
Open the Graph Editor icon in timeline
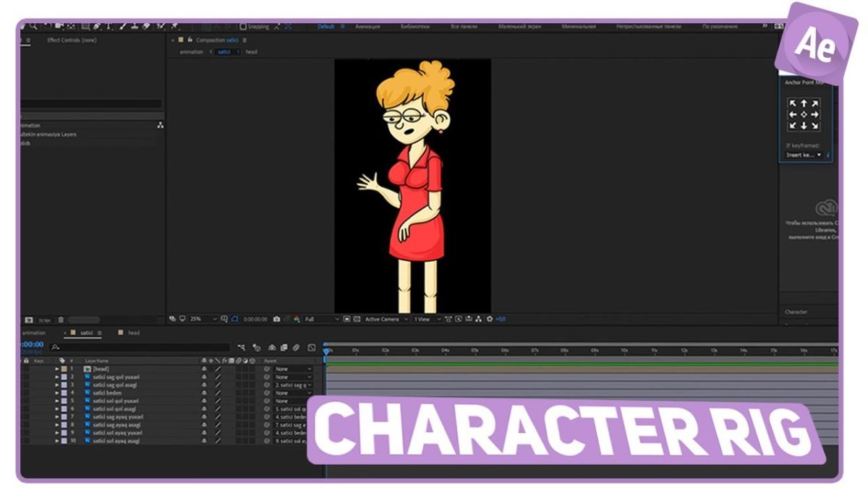tap(312, 348)
